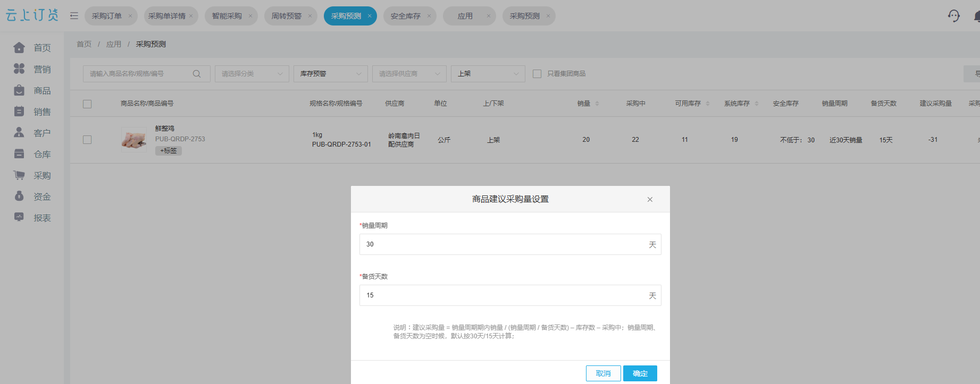Open the 请选择分类 category dropdown

coord(252,74)
